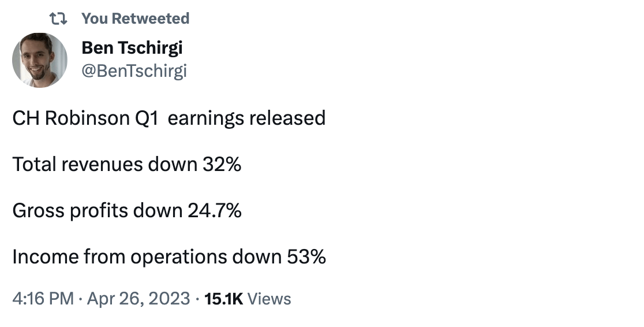
Task: Click the "Views" label
Action: coord(269,299)
